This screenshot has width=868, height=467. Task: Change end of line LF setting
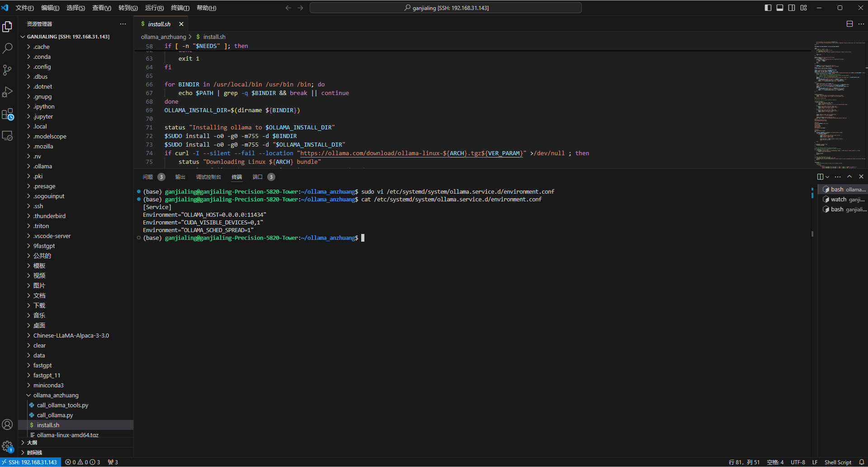815,462
